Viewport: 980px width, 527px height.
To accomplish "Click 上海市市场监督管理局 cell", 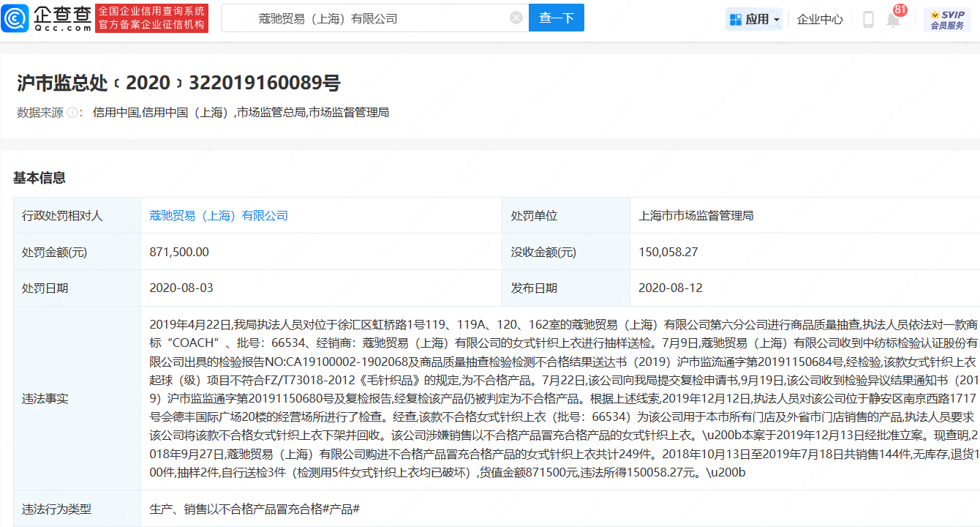I will [804, 216].
